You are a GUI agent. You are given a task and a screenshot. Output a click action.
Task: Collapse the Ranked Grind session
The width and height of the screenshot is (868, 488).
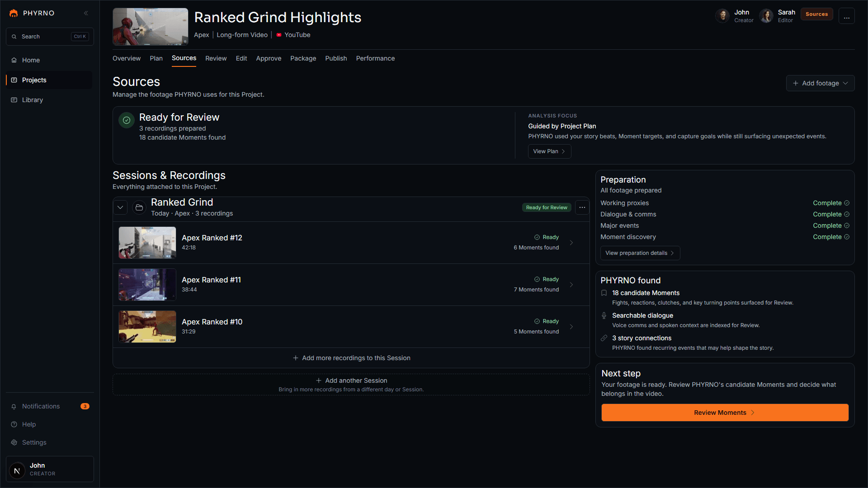click(120, 207)
